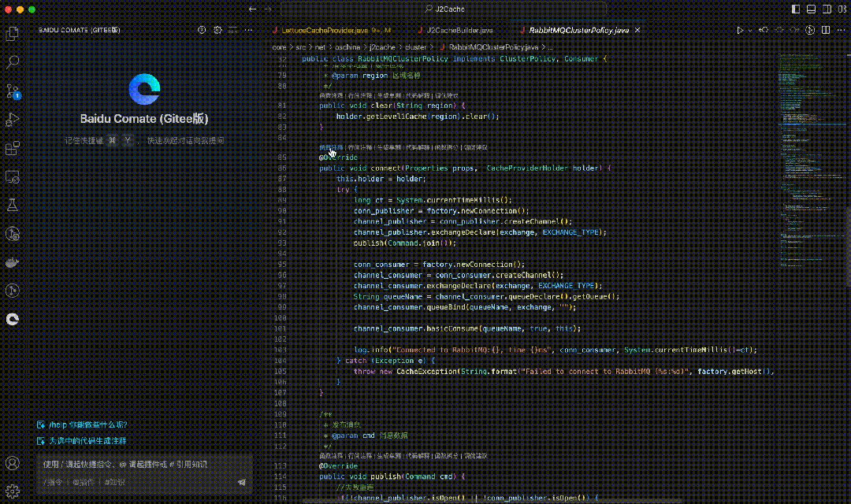This screenshot has width=851, height=504.
Task: Click first CodeLens action above connect method
Action: 331,147
